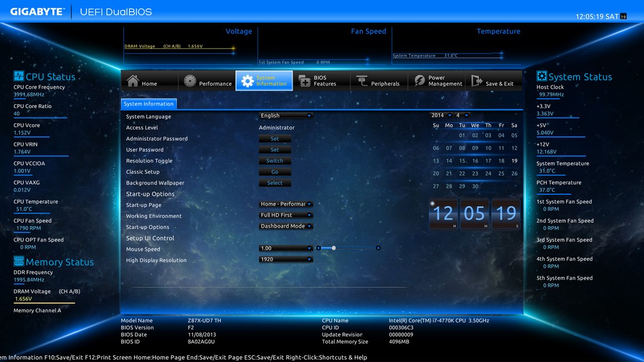Click the +3.3V value 3.363V

click(545, 114)
